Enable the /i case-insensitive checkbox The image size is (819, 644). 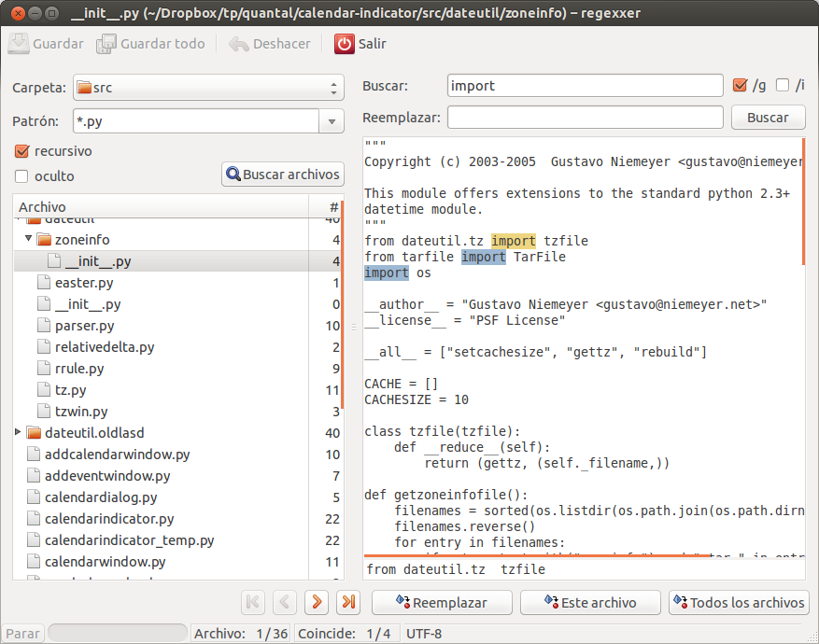pos(783,85)
